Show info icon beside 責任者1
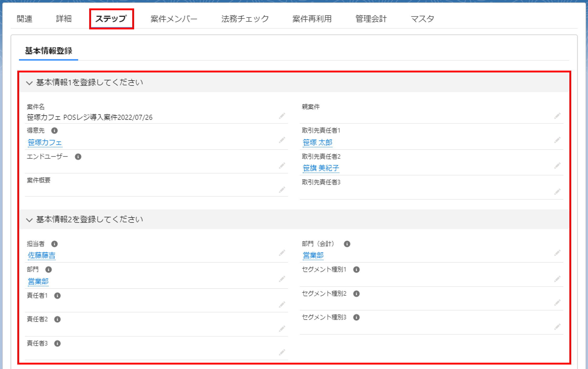The image size is (588, 369). (57, 296)
